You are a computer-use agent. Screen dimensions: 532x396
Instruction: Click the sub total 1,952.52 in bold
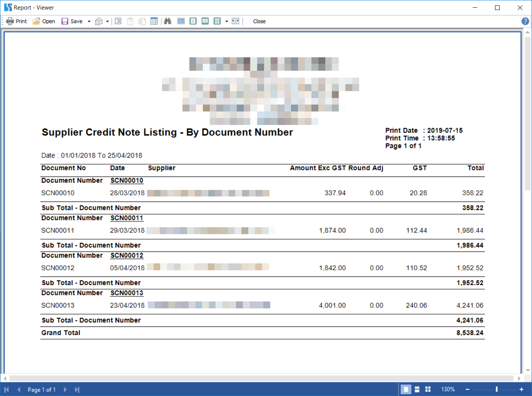click(470, 283)
